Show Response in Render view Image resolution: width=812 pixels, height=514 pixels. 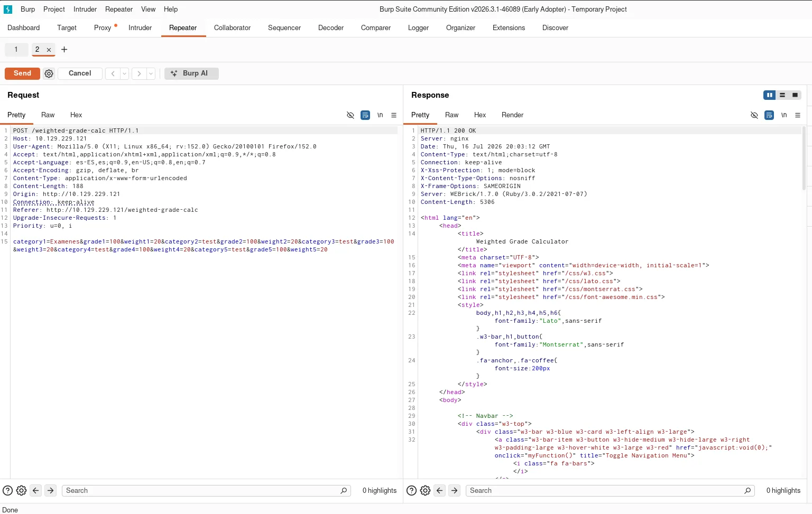point(512,115)
